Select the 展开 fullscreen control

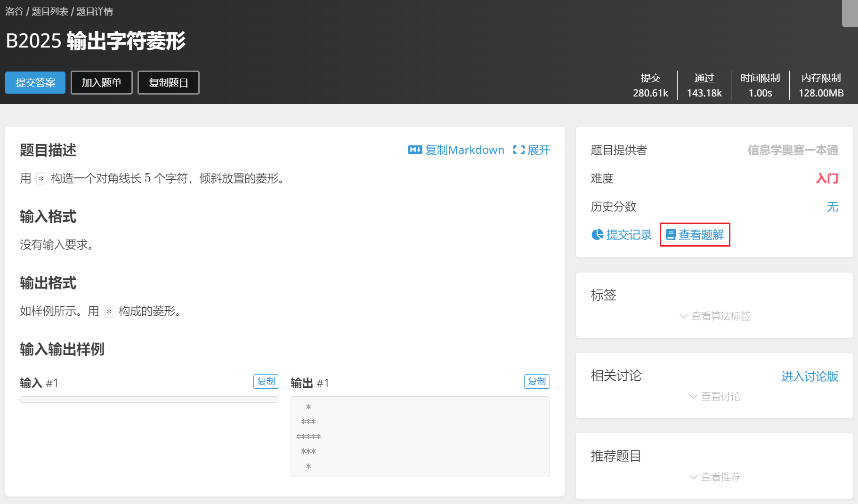pyautogui.click(x=538, y=150)
